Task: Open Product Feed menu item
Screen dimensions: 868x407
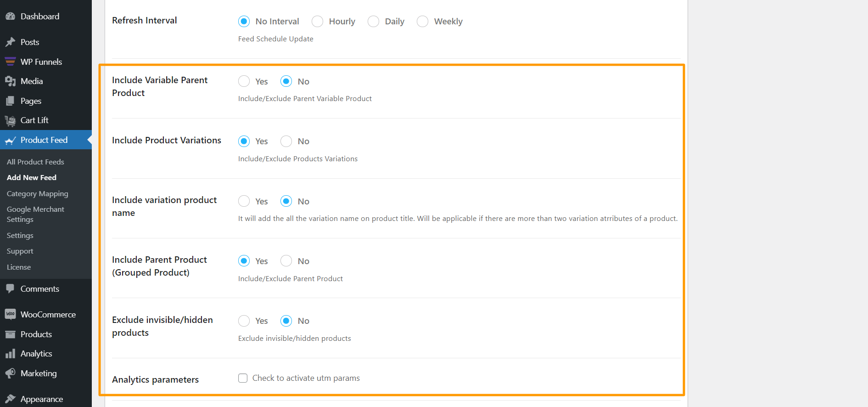Action: pos(46,140)
